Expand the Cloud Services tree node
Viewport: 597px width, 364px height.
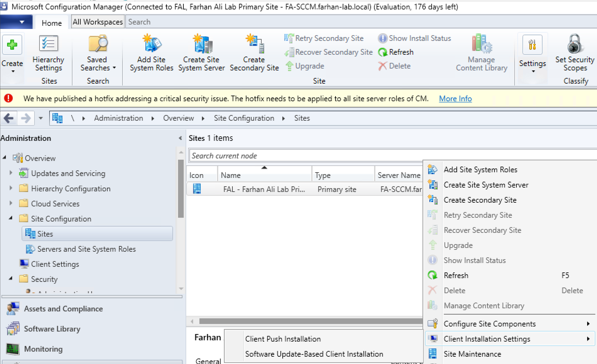[11, 203]
